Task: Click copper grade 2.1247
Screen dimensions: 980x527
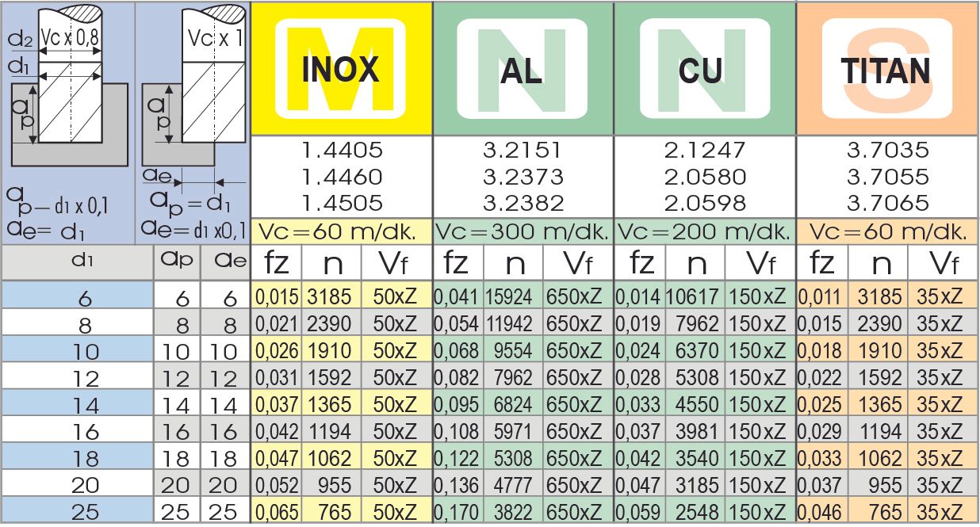Action: coord(705,150)
